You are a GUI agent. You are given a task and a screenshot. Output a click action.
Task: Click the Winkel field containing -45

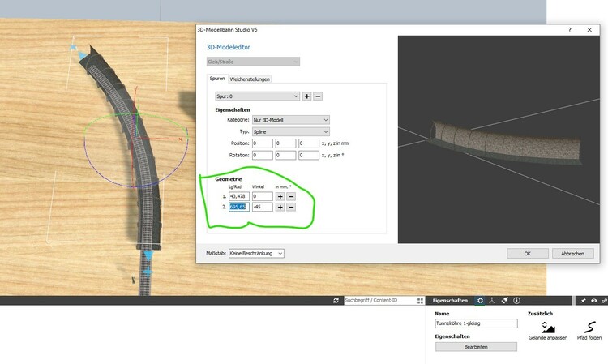[x=261, y=207]
